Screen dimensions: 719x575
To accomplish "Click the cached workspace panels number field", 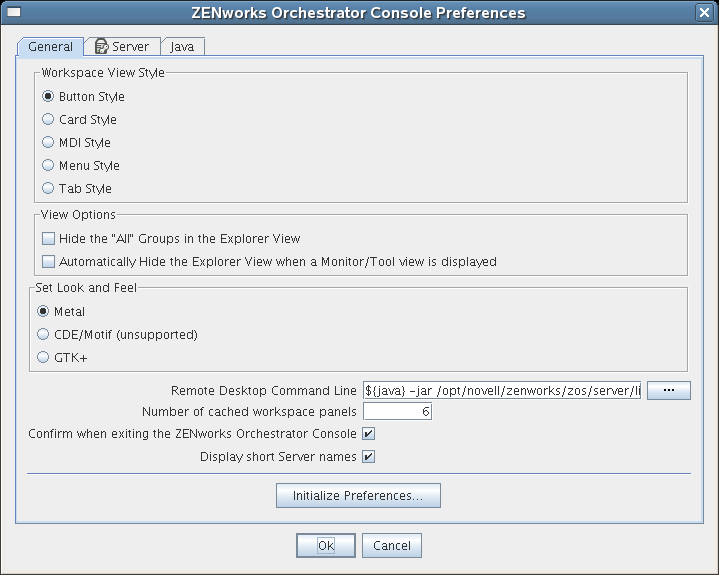I will 397,411.
